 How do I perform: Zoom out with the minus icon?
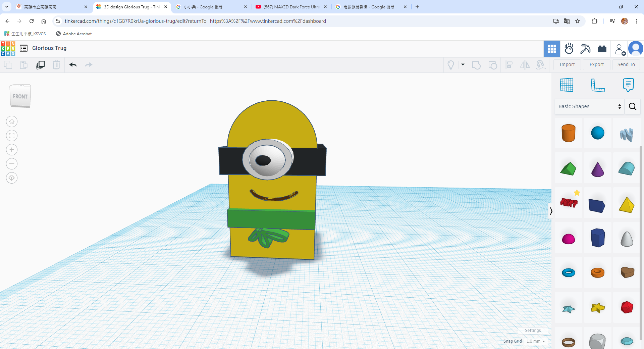coord(12,164)
